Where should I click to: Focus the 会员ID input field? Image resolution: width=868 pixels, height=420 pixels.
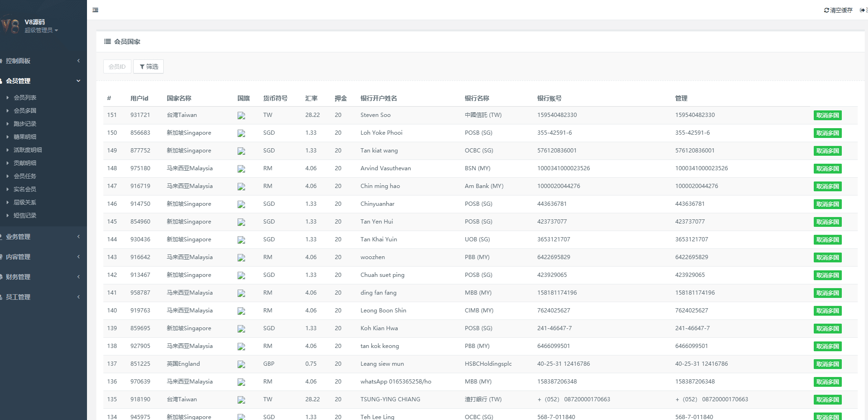tap(117, 66)
